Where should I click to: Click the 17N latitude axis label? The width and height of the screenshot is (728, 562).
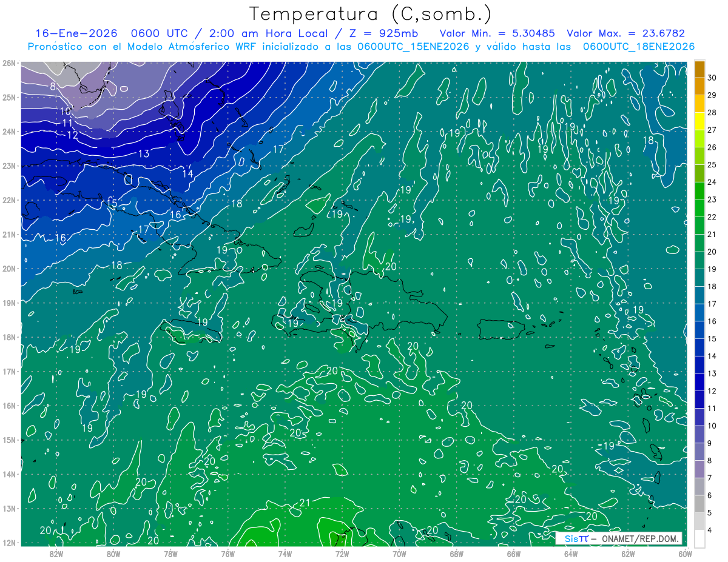[x=8, y=371]
